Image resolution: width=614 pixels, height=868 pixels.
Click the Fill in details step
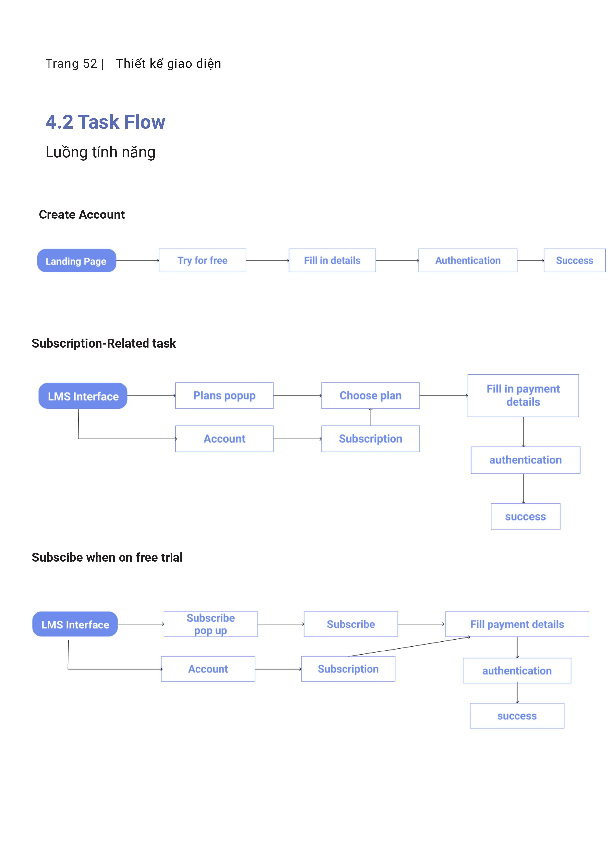pyautogui.click(x=332, y=260)
